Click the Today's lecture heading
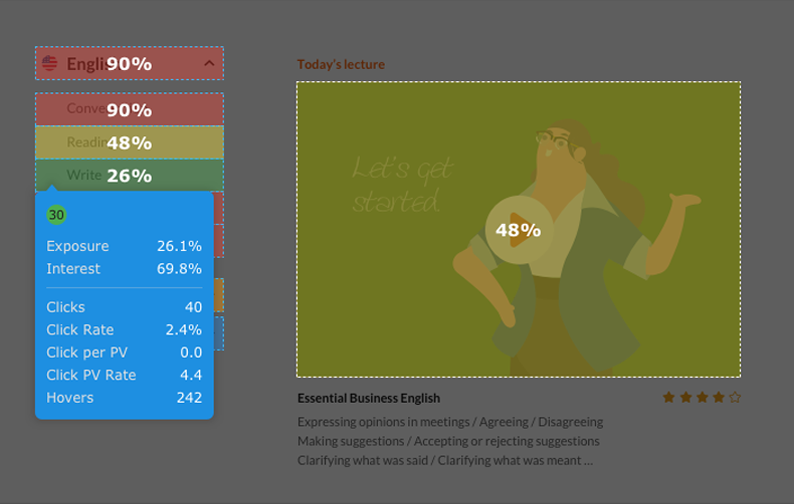Image resolution: width=794 pixels, height=504 pixels. pos(341,64)
